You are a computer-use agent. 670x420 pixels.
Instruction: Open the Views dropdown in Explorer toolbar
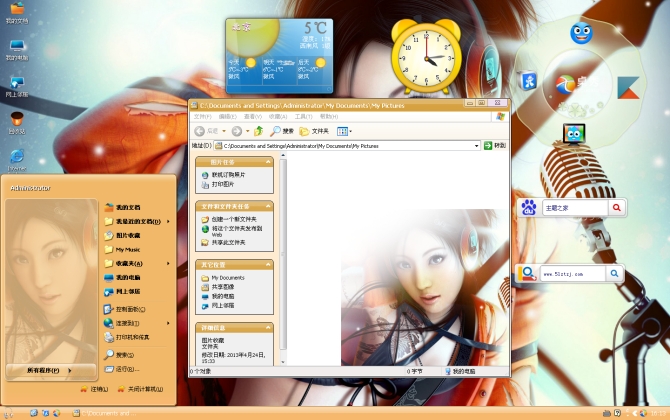(x=344, y=131)
